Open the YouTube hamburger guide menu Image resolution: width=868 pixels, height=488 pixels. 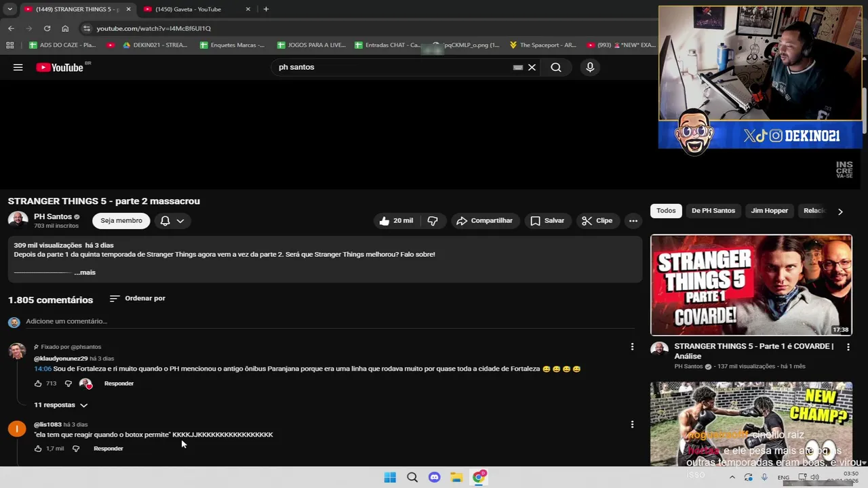[x=18, y=67]
